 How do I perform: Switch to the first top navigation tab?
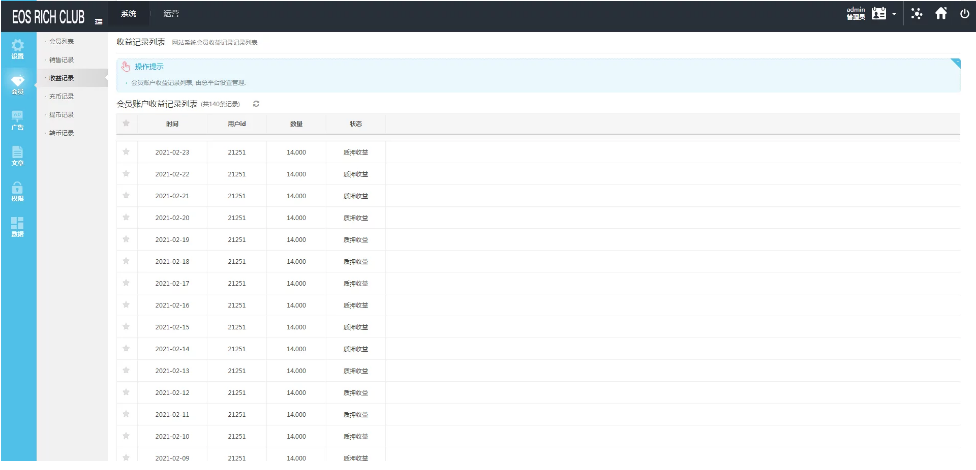click(128, 14)
